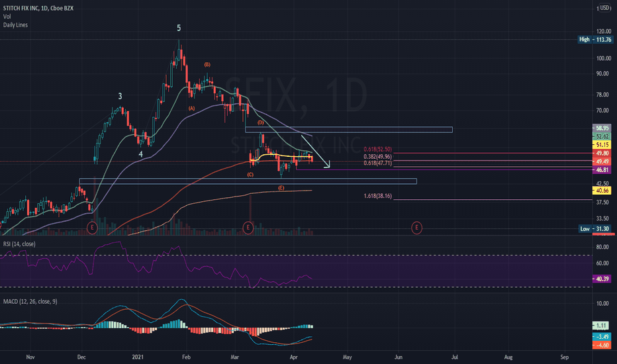Click the (E) wave label in parentheses

pos(281,188)
